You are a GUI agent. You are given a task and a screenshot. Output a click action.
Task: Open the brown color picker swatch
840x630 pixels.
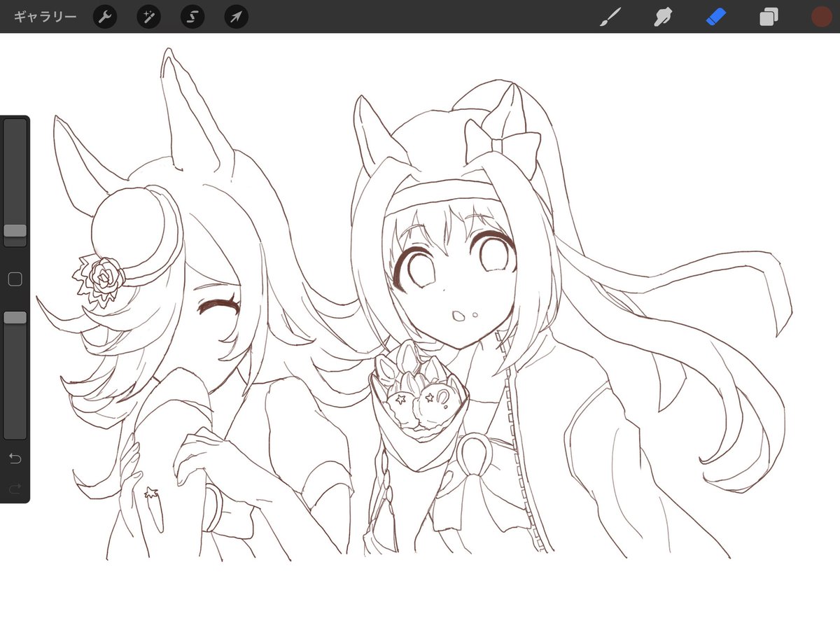820,17
